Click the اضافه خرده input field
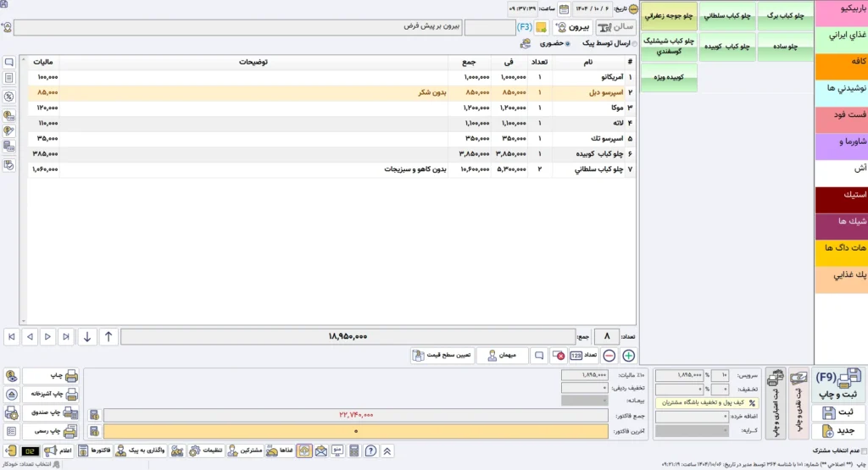This screenshot has height=470, width=868. point(692,417)
